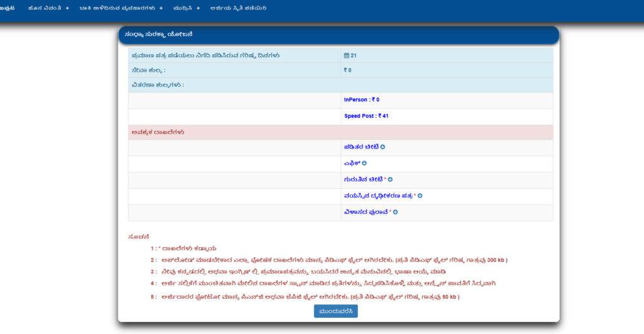The height and width of the screenshot is (334, 644).
Task: Click the plus icon beside ವಿಳಾಸದ ಪುರಾವೆ
Action: (x=396, y=212)
